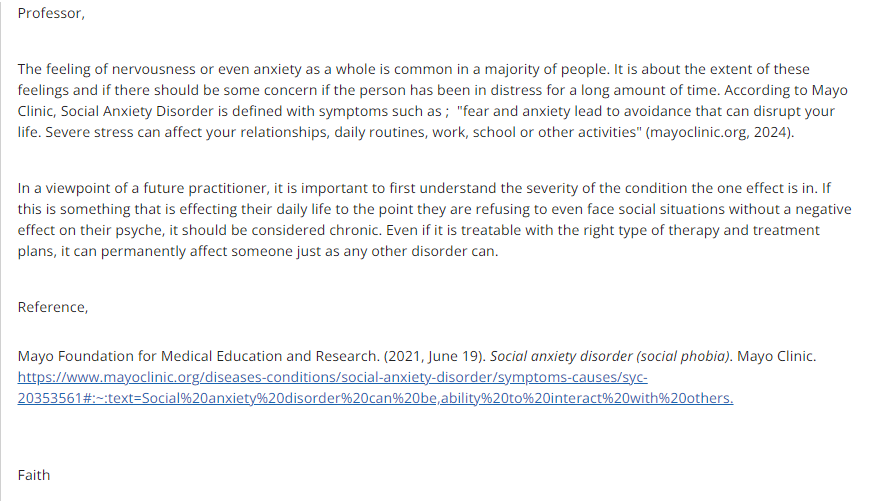Click the italic 'Social anxiety disorder (social phobia)' title
871x501 pixels.
[x=611, y=356]
